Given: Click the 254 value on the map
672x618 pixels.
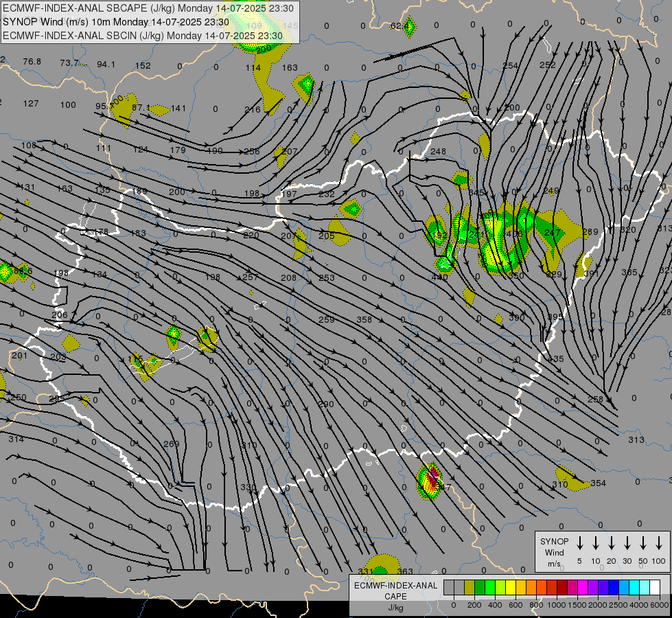Looking at the screenshot, I should pyautogui.click(x=511, y=66).
